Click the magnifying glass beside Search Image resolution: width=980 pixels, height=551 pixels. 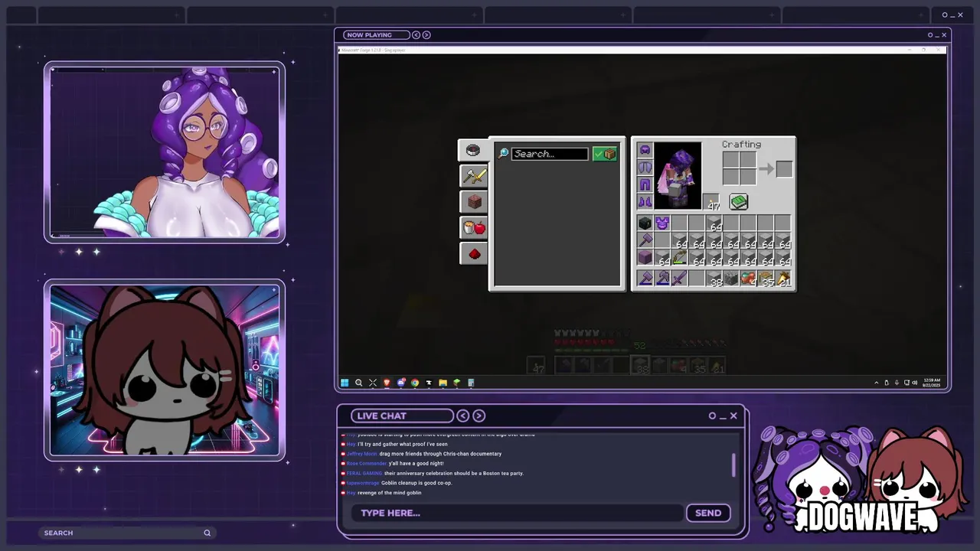503,154
